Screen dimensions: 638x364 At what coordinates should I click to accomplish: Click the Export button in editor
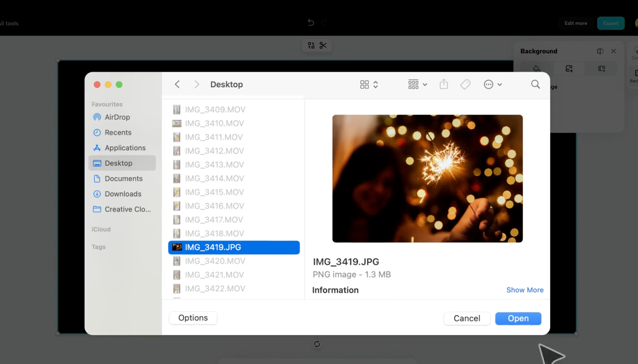pos(611,23)
